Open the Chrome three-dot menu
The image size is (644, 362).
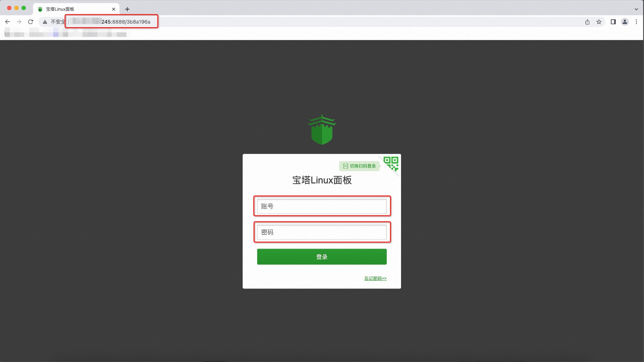click(637, 22)
